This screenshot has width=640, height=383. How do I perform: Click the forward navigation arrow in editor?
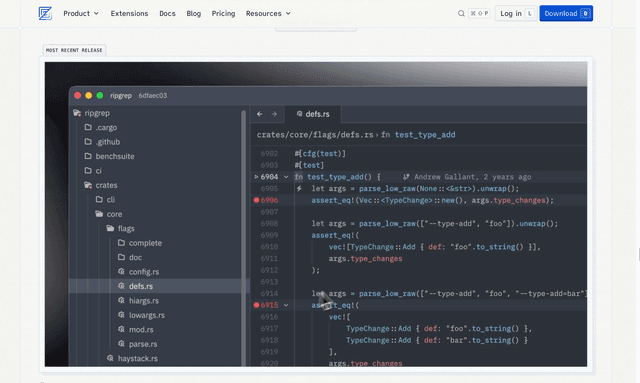coord(274,114)
